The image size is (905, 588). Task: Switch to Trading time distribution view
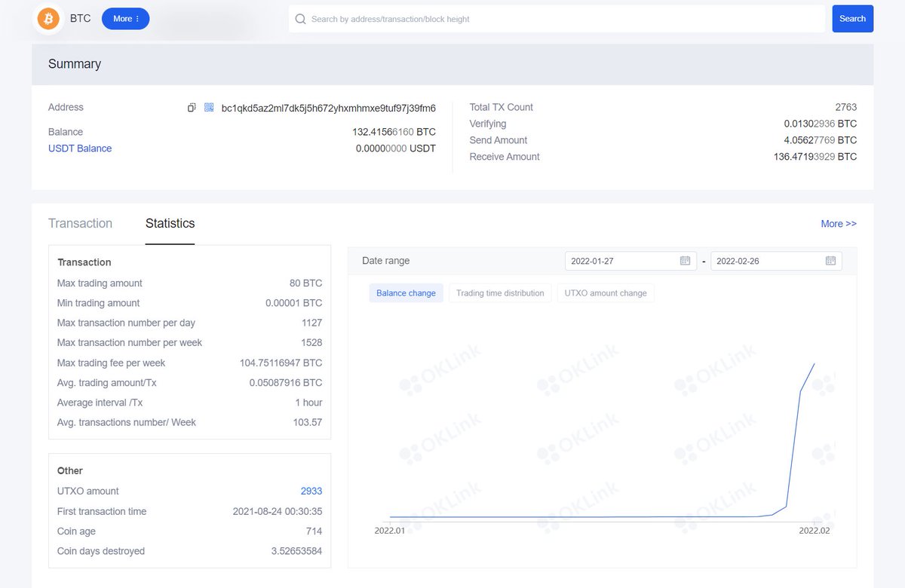point(500,292)
